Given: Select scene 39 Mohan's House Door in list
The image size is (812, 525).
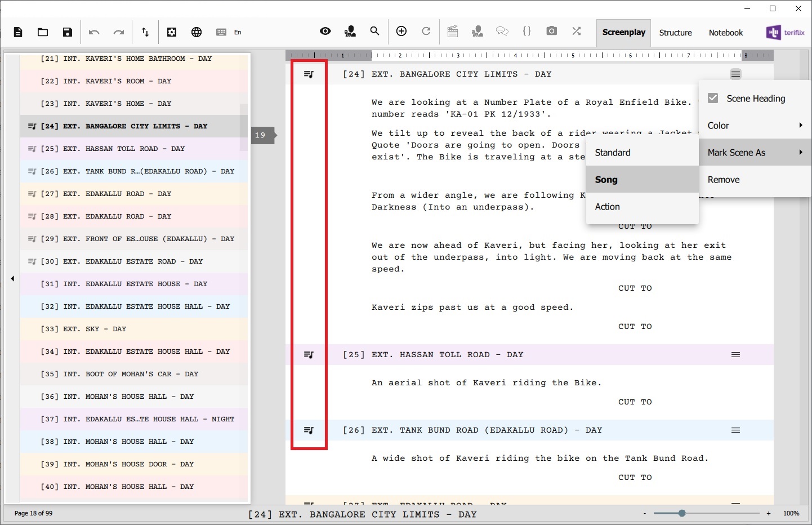Looking at the screenshot, I should click(x=134, y=464).
